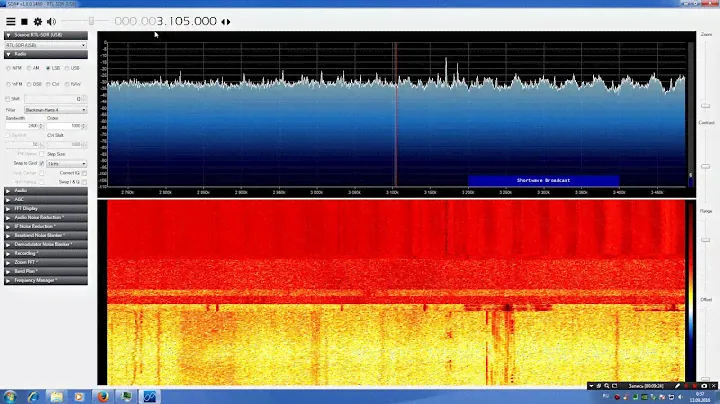Launch Firefox from the taskbar
720x404 pixels.
(x=104, y=396)
